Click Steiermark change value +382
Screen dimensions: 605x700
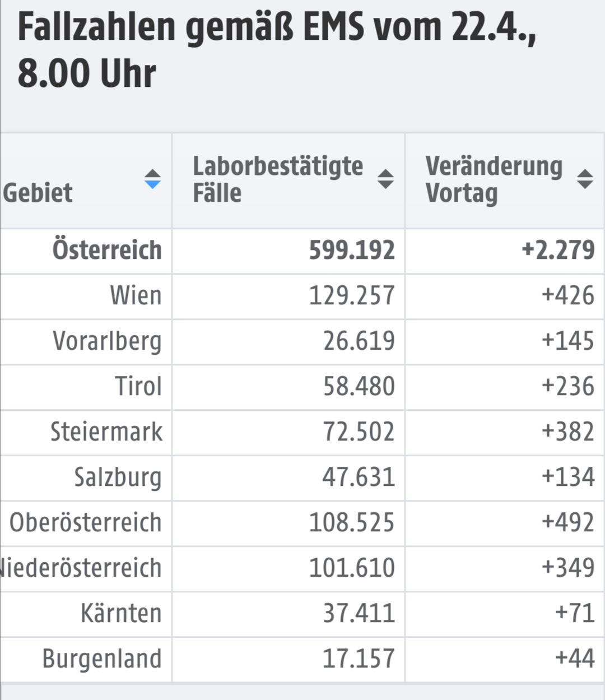(x=567, y=432)
